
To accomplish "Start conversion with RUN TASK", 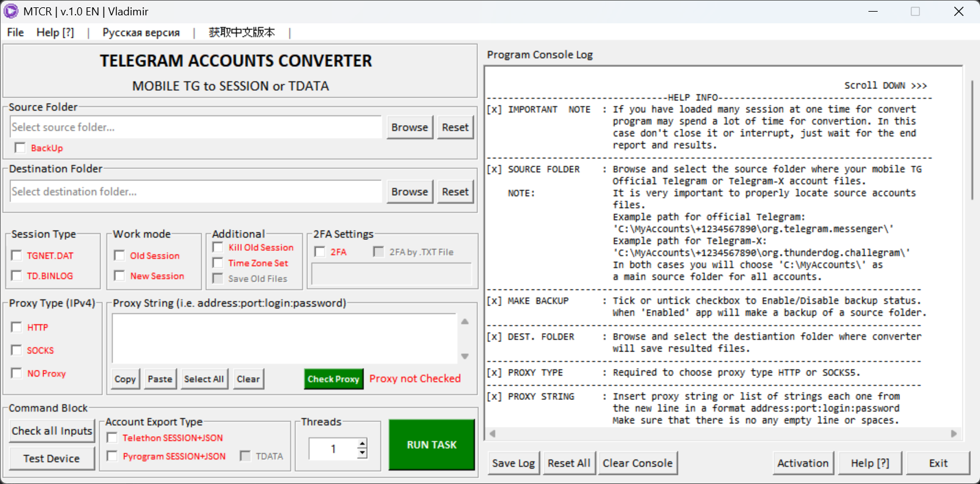I will pyautogui.click(x=431, y=445).
